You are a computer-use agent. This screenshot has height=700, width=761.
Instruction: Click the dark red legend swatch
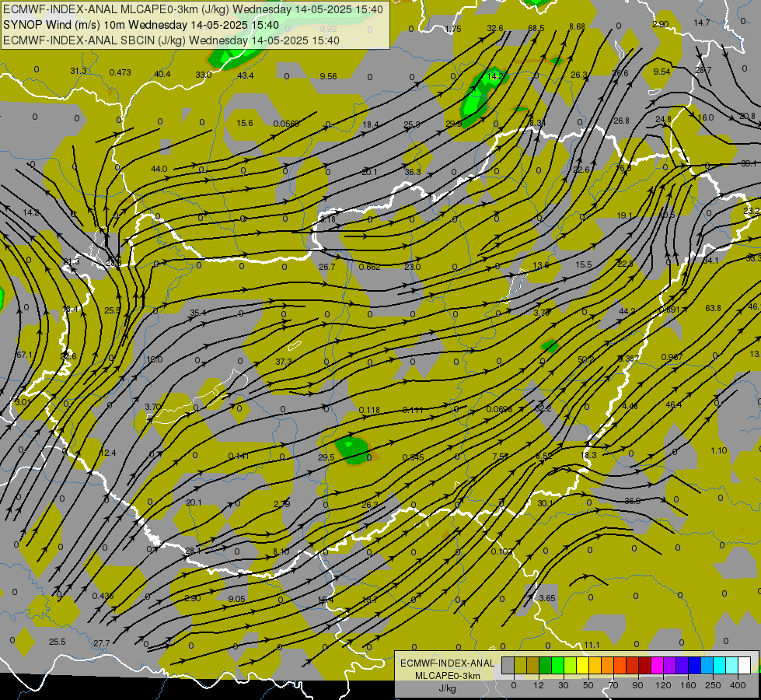(x=644, y=666)
